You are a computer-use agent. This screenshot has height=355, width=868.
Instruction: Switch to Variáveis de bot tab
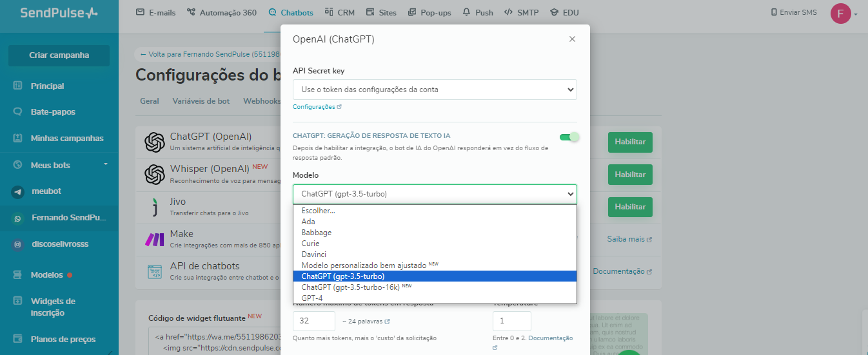coord(201,101)
